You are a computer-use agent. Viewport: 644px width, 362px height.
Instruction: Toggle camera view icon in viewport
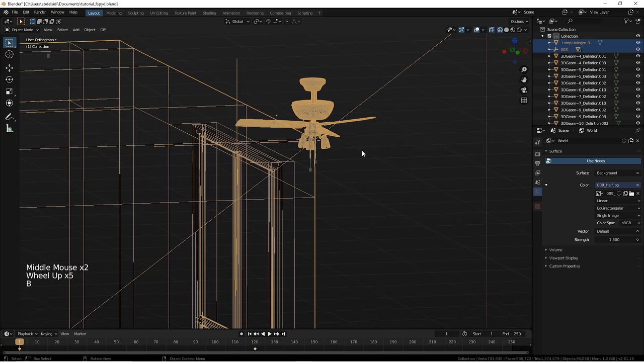click(524, 90)
